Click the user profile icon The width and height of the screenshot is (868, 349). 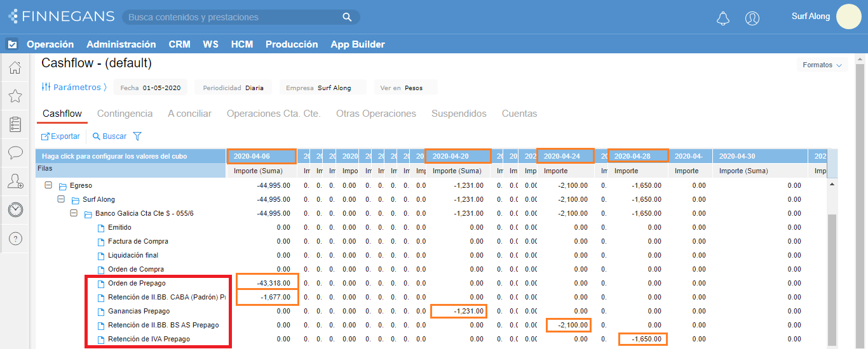752,18
